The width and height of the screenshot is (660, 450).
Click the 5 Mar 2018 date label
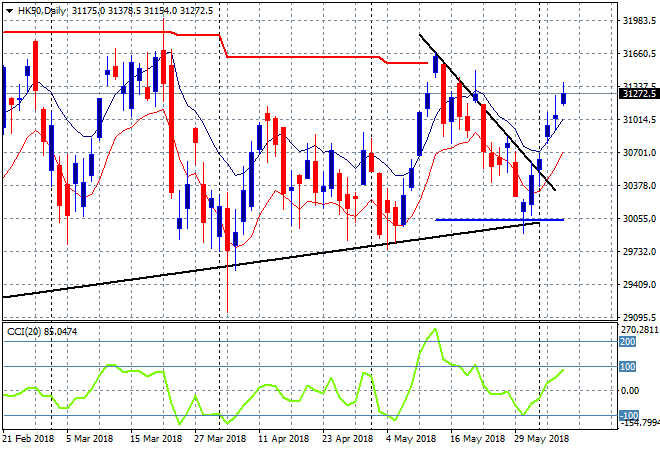pos(89,439)
